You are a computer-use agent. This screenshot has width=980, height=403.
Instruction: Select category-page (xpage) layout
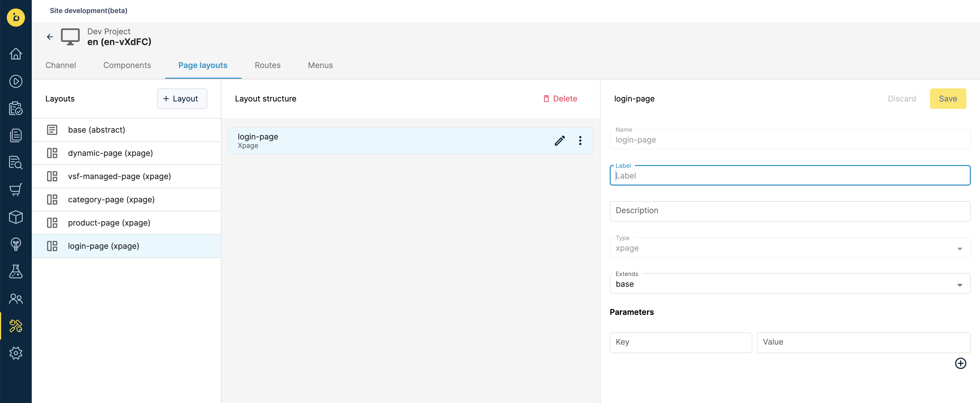[126, 200]
